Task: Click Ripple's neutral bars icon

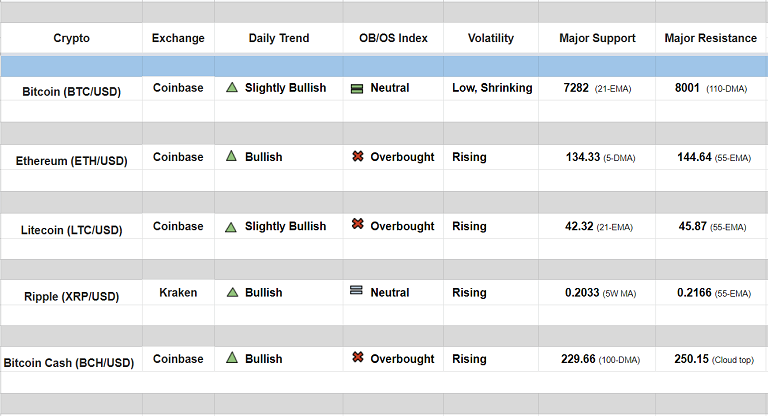Action: (357, 291)
